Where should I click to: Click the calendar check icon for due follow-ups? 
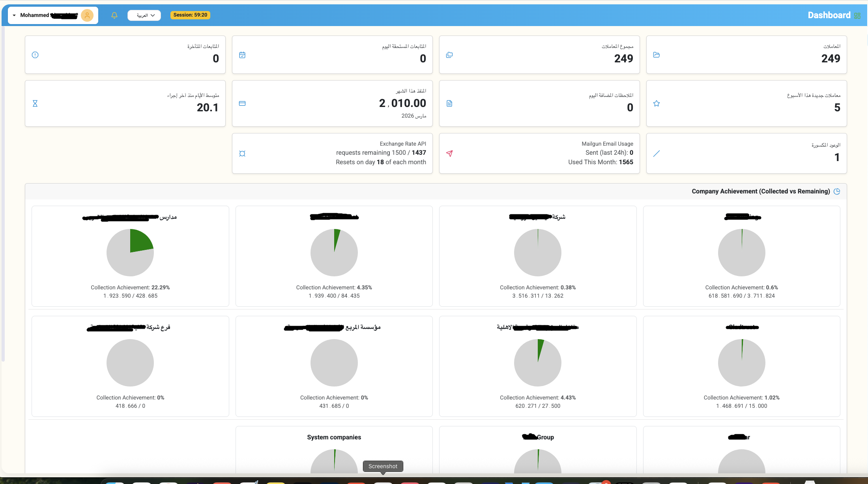(242, 55)
